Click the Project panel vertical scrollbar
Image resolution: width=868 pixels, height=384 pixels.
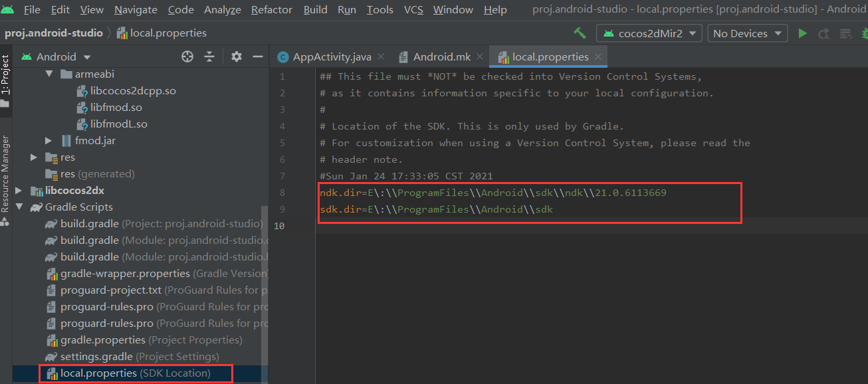tap(265, 286)
